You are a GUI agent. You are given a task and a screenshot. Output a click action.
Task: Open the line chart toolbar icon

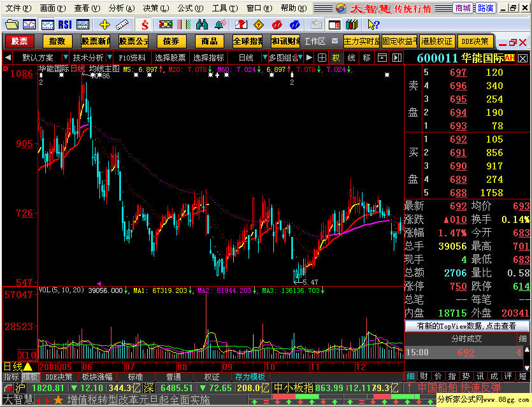[x=29, y=24]
